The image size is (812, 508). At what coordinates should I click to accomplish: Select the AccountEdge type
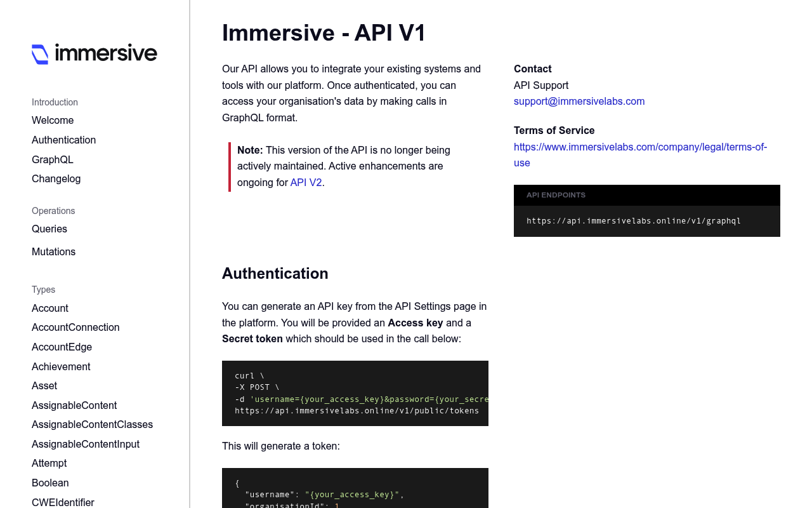(x=62, y=347)
